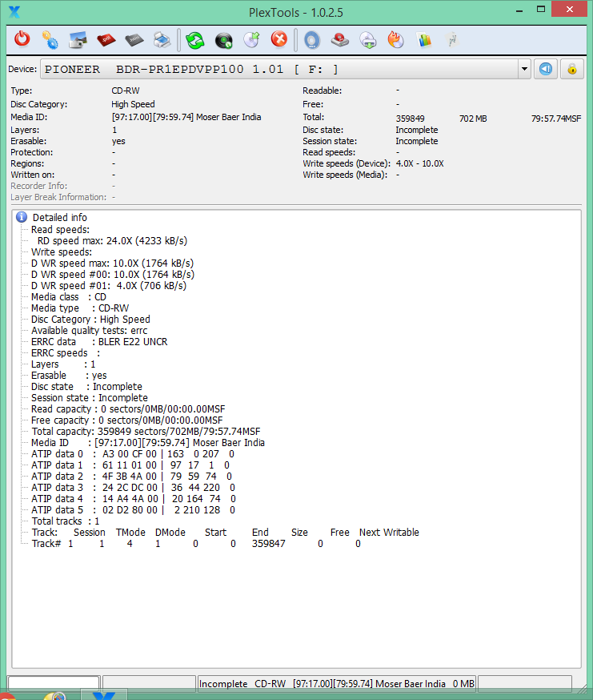Viewport: 593px width, 700px height.
Task: Click the 'Media type : CD-RW' row
Action: tap(80, 308)
